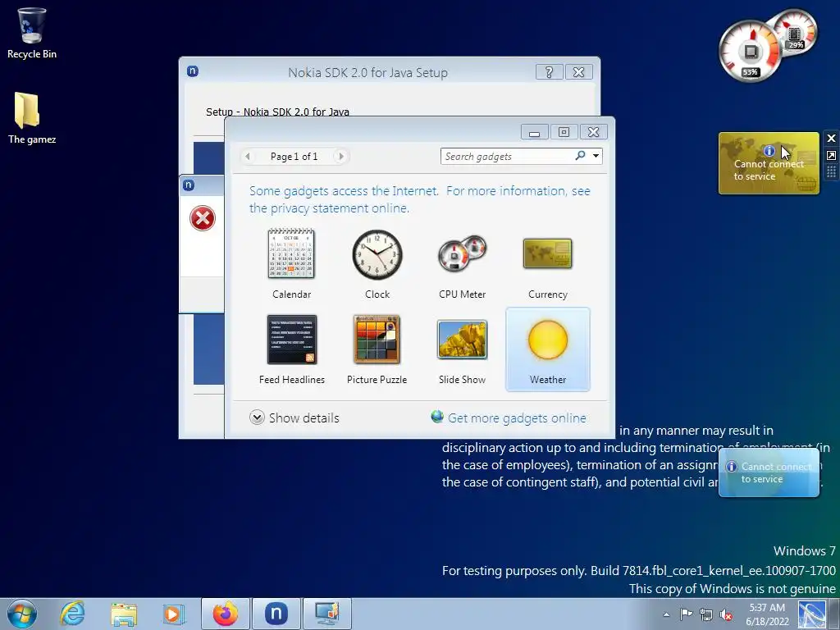
Task: Select the Feed Headlines gadget
Action: click(x=291, y=349)
